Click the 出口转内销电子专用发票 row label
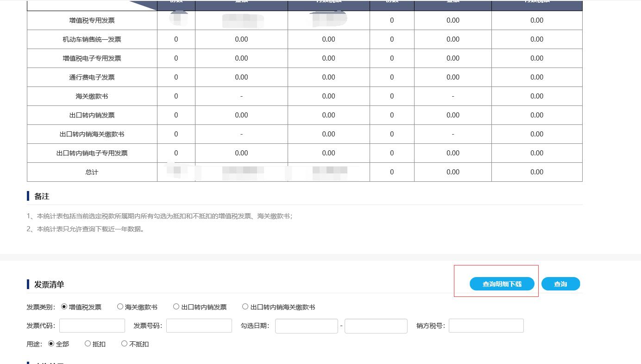 pyautogui.click(x=92, y=153)
